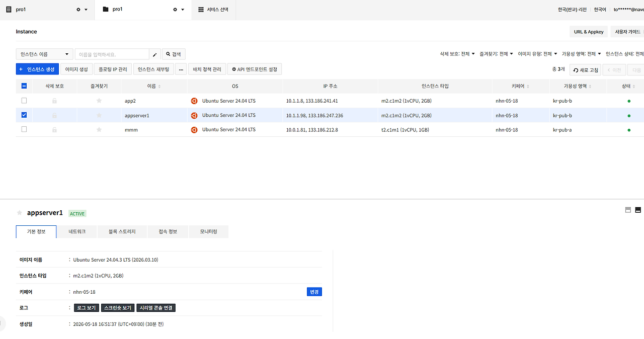Uncheck the appserver1 row checkbox
The width and height of the screenshot is (644, 339).
click(24, 115)
